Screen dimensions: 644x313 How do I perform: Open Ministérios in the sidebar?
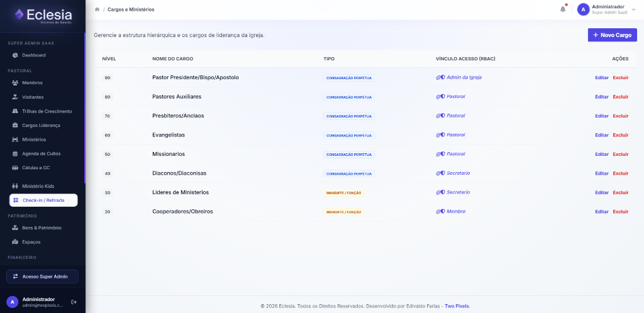coord(34,140)
